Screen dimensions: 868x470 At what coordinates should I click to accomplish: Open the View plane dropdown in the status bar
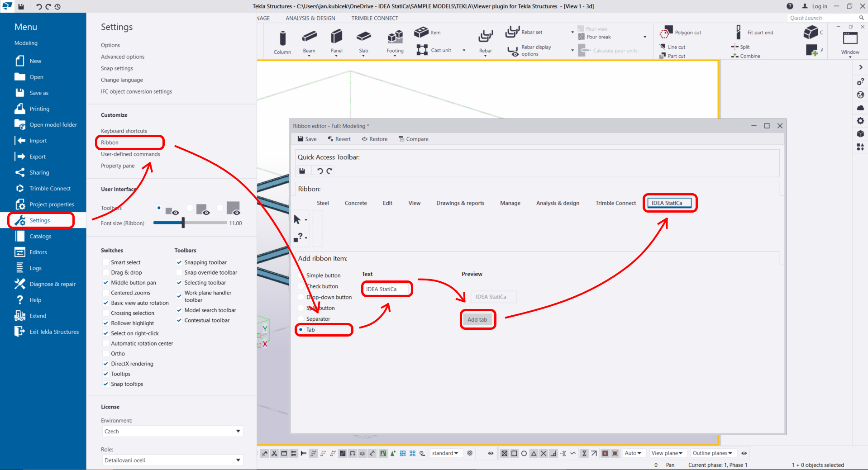[667, 453]
